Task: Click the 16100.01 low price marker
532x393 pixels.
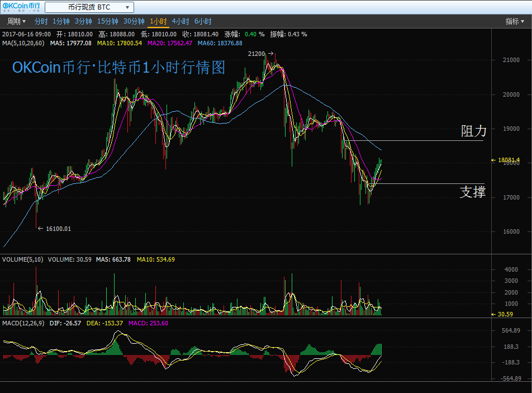Action: (58, 229)
